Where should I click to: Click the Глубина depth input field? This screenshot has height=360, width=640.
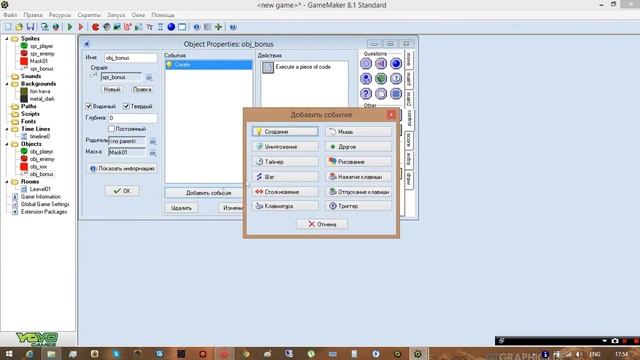tap(133, 118)
